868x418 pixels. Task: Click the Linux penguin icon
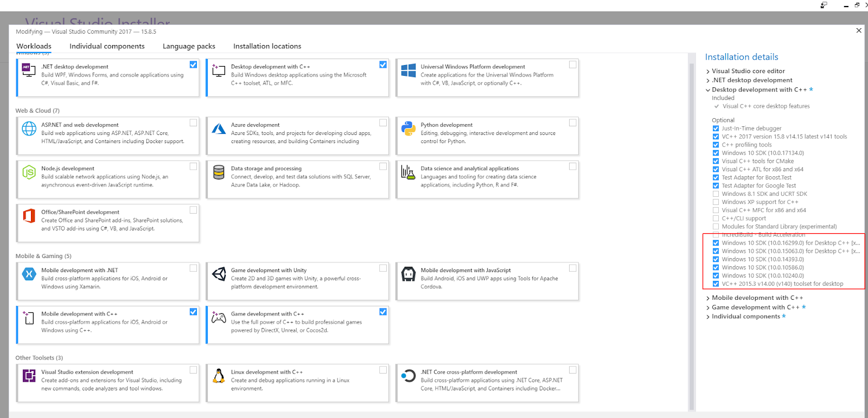[219, 376]
